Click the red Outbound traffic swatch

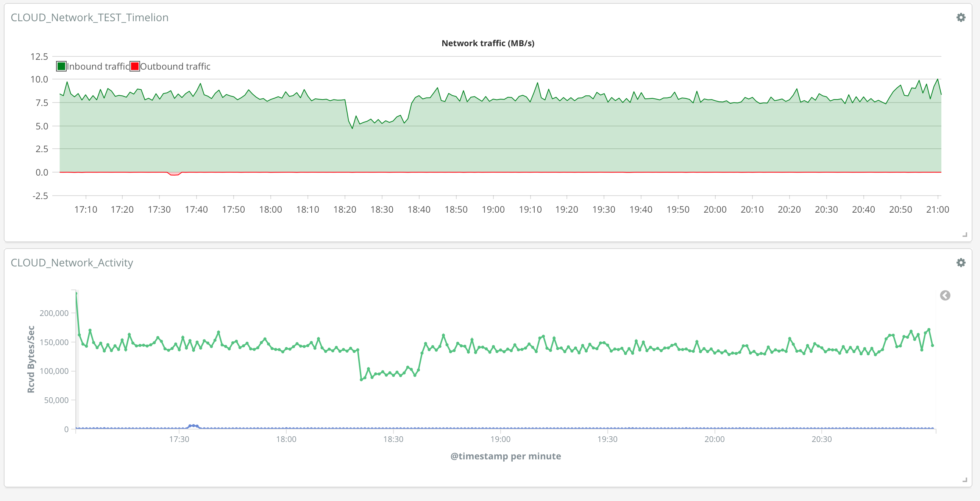point(135,66)
